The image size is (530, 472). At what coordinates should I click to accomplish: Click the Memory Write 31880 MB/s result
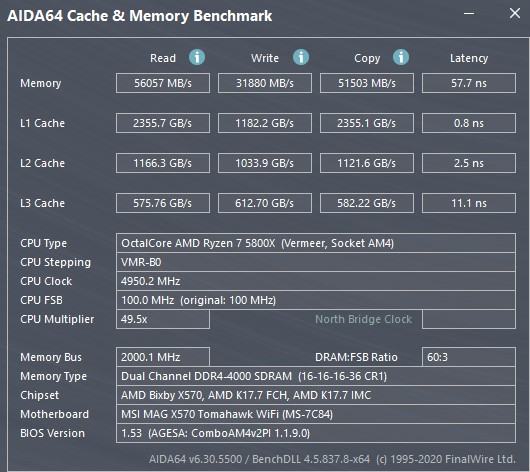coord(265,83)
